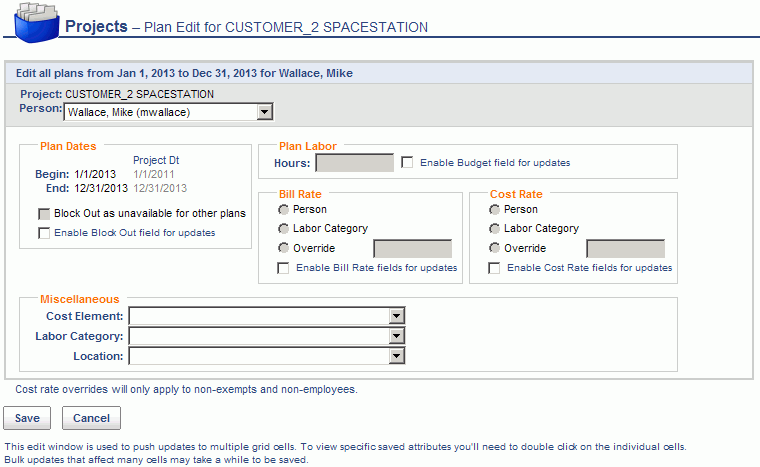Viewport: 760px width, 467px height.
Task: Expand the Cost Element dropdown
Action: pos(267,316)
